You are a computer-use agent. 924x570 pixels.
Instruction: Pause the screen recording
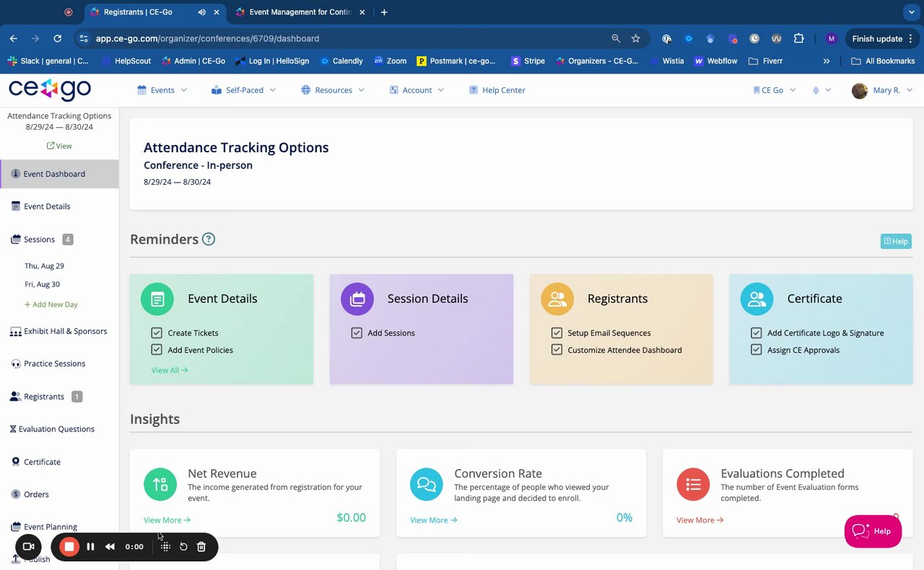(x=90, y=547)
